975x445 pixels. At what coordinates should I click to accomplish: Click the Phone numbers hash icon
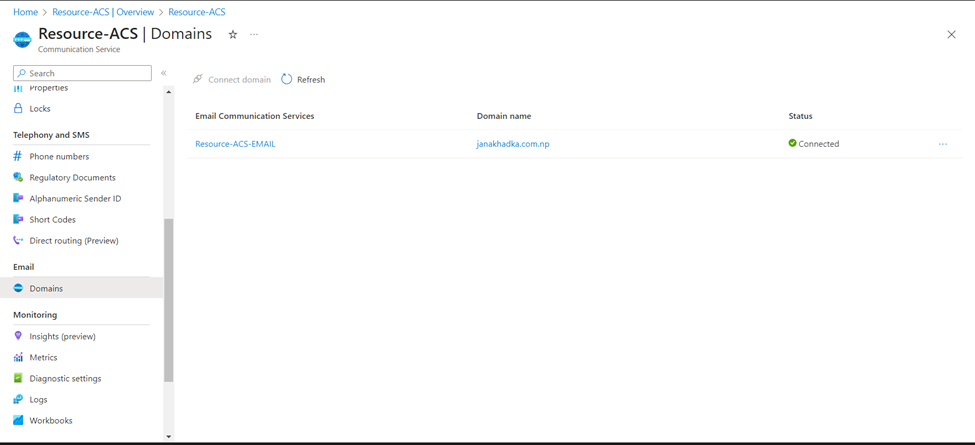(x=18, y=157)
